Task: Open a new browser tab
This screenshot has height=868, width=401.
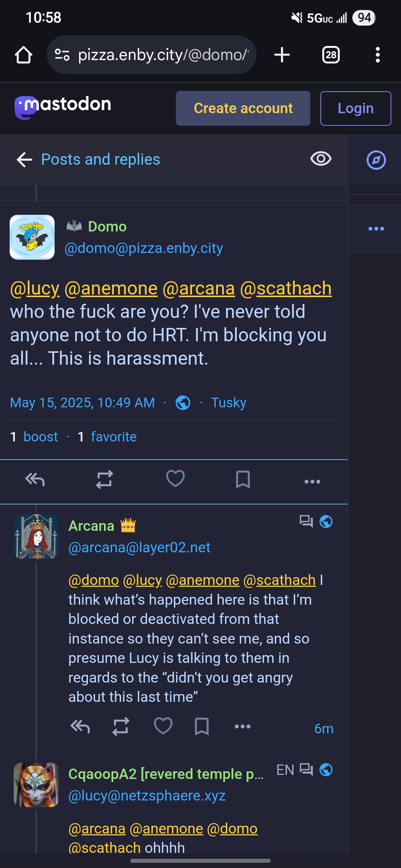Action: click(x=282, y=55)
